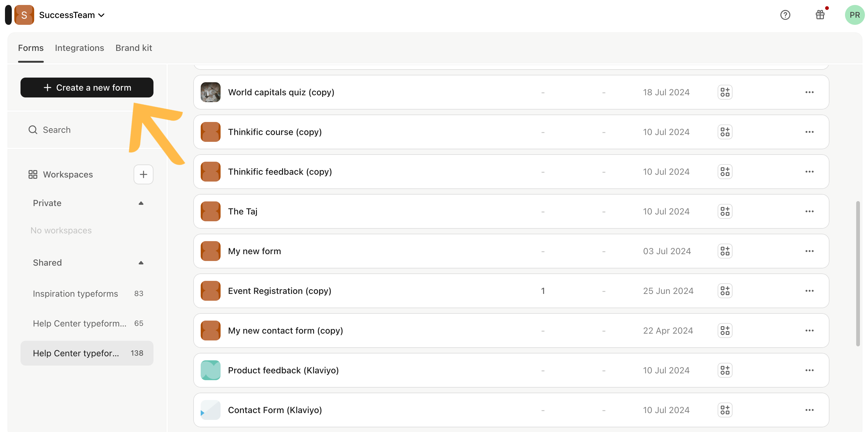
Task: Collapse the Shared workspaces section
Action: pos(141,263)
